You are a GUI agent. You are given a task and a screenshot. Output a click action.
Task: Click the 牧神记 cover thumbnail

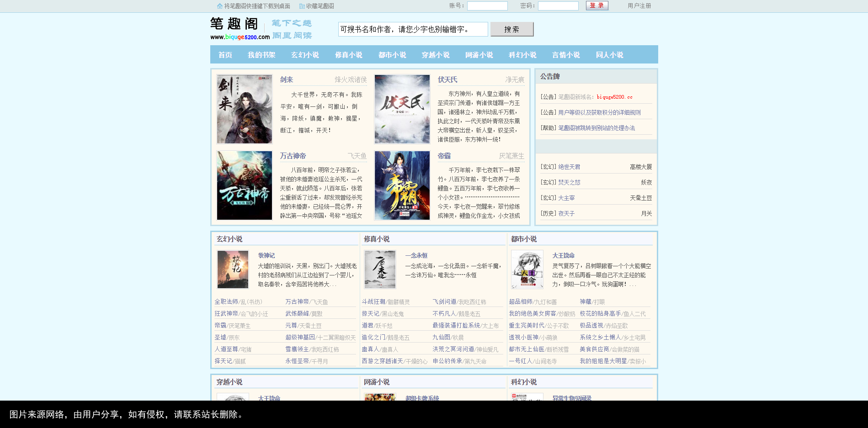coord(233,269)
